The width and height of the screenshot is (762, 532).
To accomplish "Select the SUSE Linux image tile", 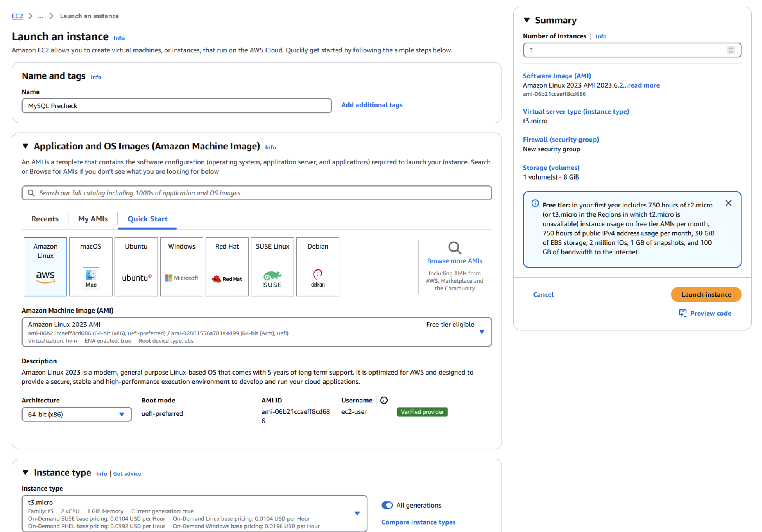I will (x=272, y=267).
